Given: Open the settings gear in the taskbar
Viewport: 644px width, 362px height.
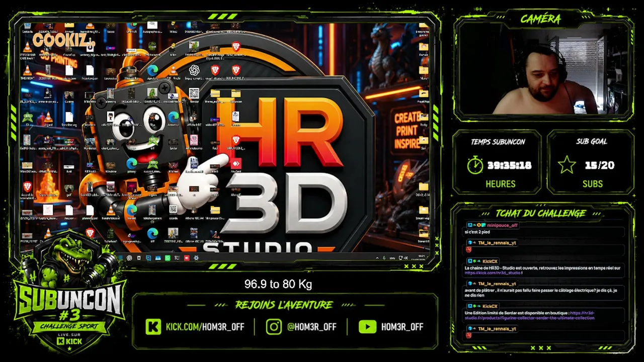Looking at the screenshot, I should coord(196,258).
